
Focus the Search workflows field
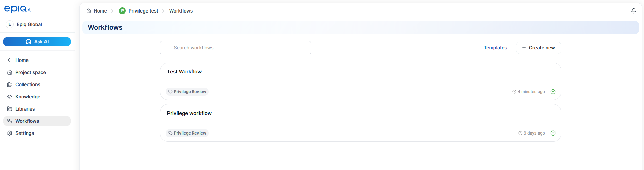(x=235, y=48)
